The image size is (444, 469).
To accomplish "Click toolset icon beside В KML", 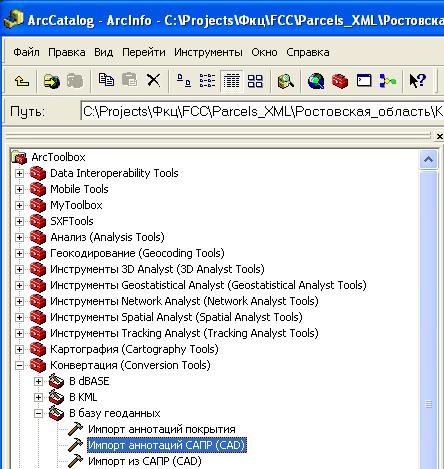I will (56, 397).
